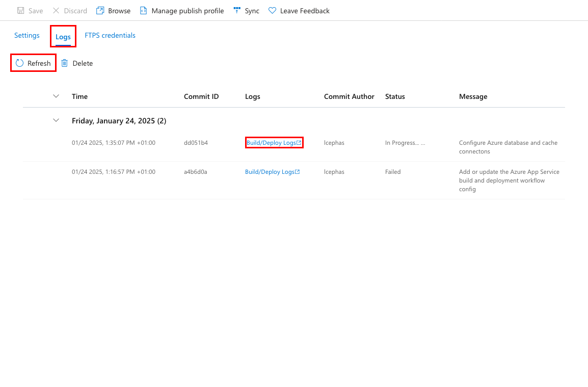Select the Leave Feedback heart icon
The width and height of the screenshot is (588, 387).
(272, 10)
